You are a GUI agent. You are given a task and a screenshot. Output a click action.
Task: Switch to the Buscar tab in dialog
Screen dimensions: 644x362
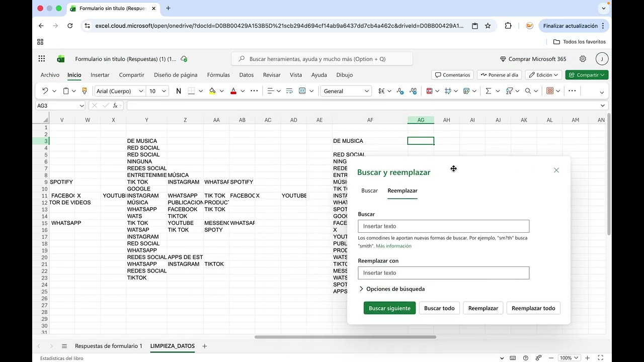(x=369, y=191)
